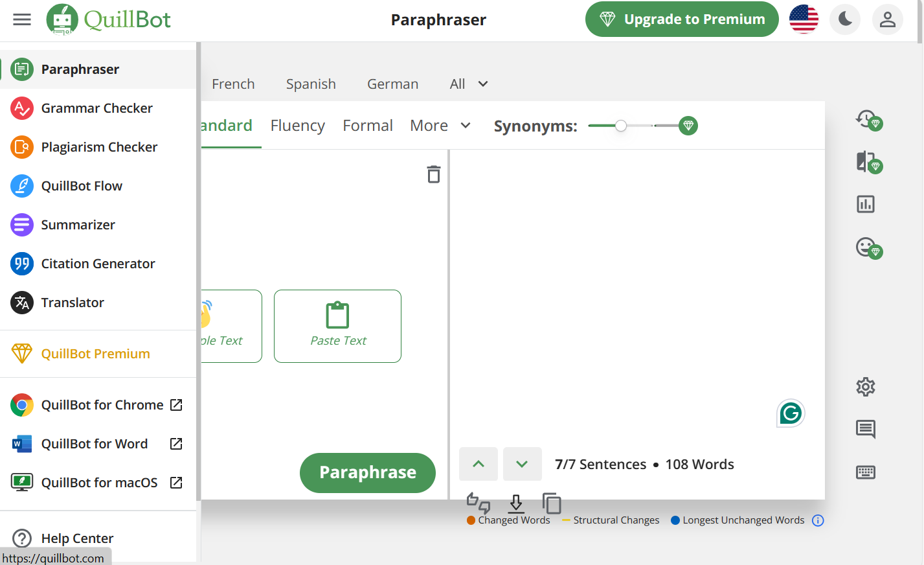
Task: Click the hamburger menu icon
Action: point(22,19)
